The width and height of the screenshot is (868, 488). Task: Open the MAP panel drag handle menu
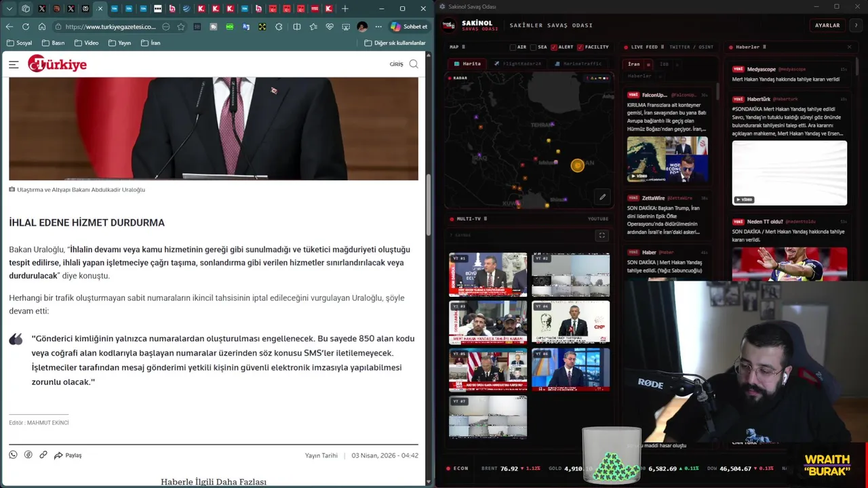465,47
